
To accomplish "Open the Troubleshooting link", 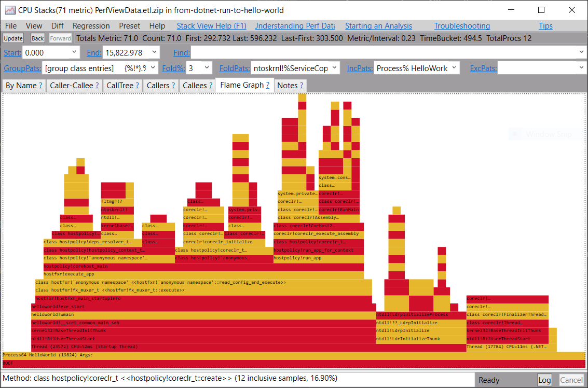I will click(462, 26).
